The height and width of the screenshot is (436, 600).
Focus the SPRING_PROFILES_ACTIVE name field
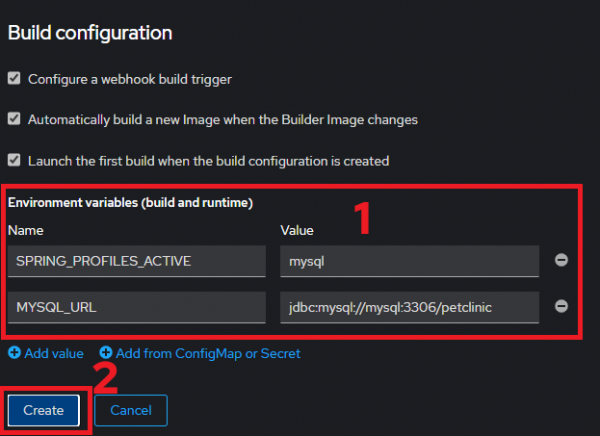click(x=136, y=261)
